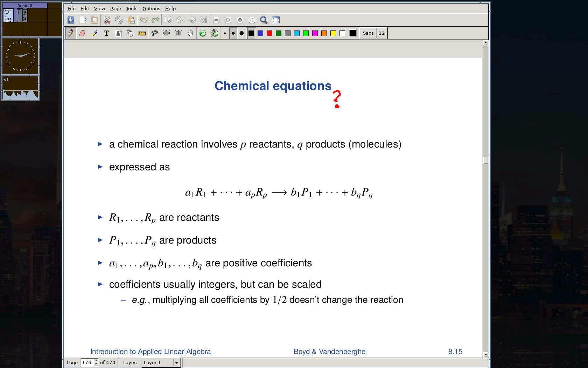Open the Sans 12 font chooser

point(374,33)
